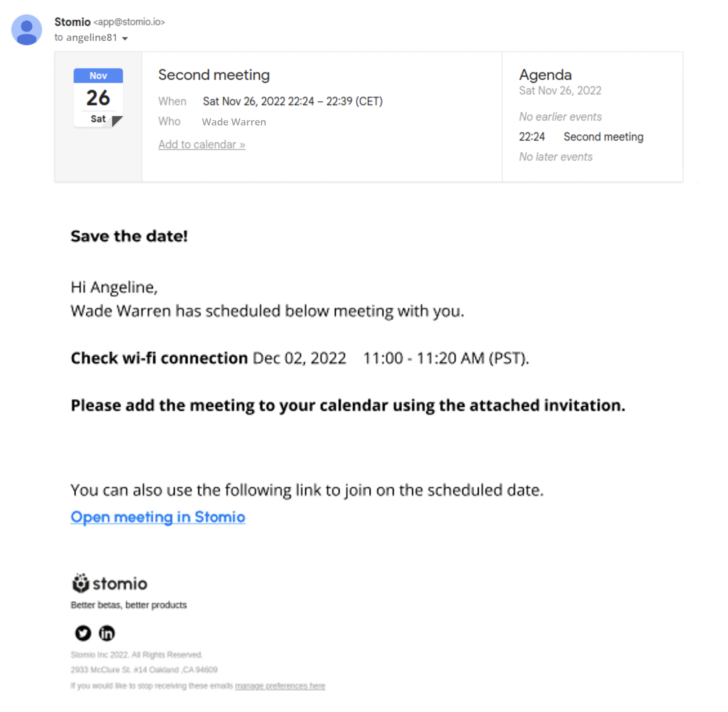Open manage preferences here link
This screenshot has height=712, width=728.
coord(280,686)
